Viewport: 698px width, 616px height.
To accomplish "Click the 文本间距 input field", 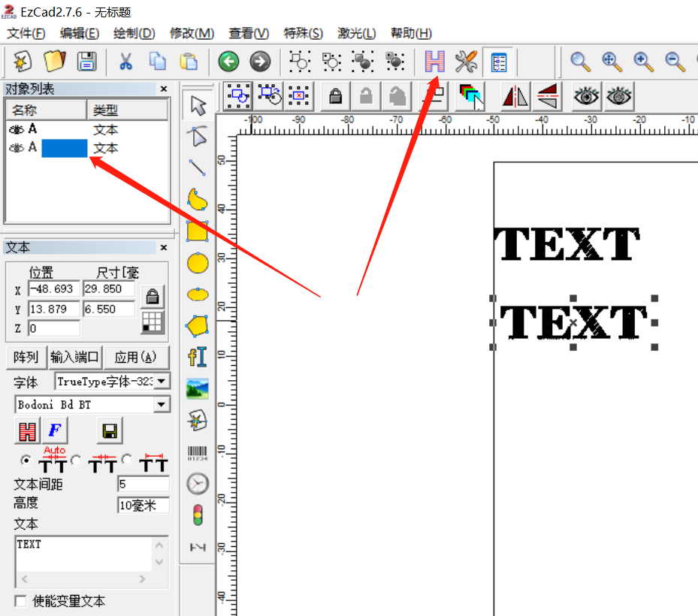I will [144, 484].
